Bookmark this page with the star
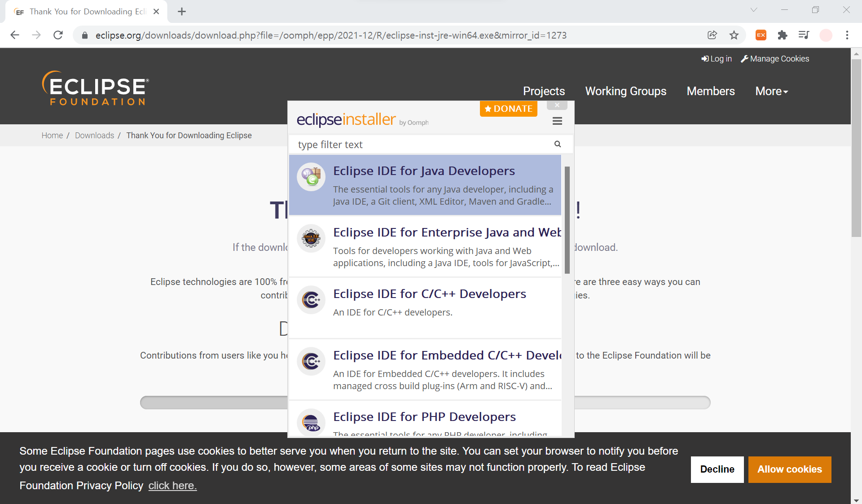This screenshot has width=862, height=504. (x=734, y=35)
